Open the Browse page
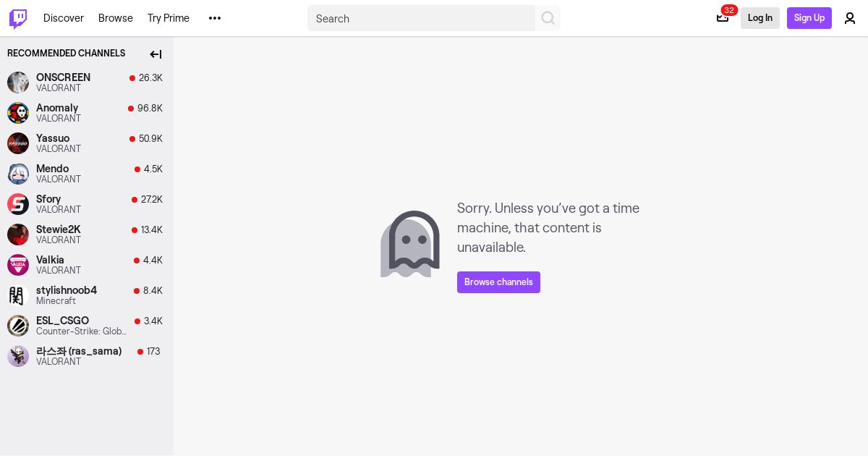868x456 pixels. pos(116,18)
